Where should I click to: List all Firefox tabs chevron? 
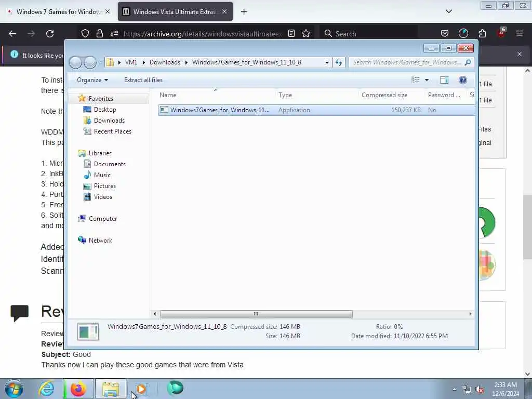448,11
